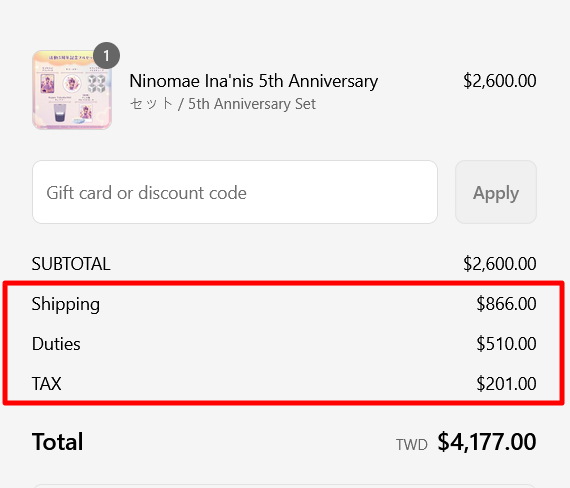The image size is (570, 488).
Task: Click the 5th Anniversary Set variant text
Action: (x=252, y=104)
